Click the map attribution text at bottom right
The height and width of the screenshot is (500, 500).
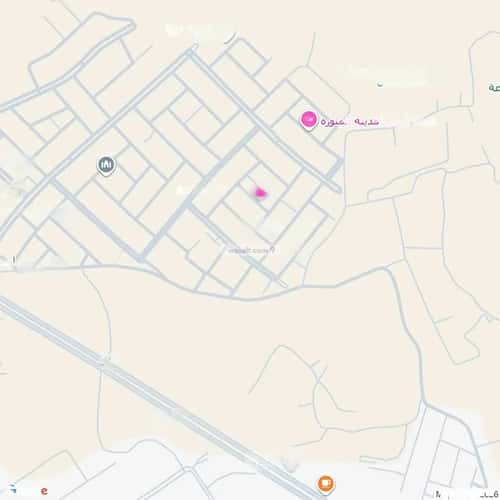click(x=467, y=494)
